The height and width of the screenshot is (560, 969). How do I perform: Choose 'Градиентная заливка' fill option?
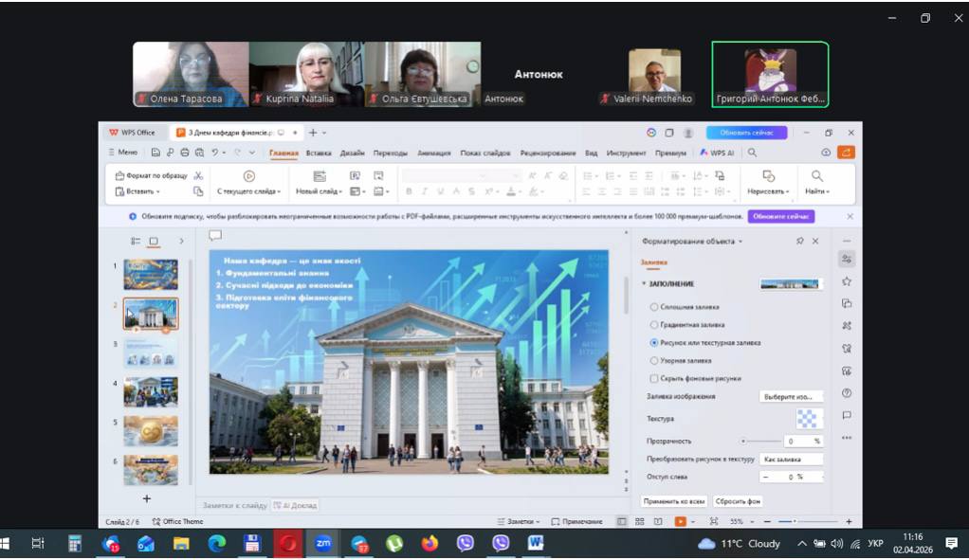coord(654,325)
